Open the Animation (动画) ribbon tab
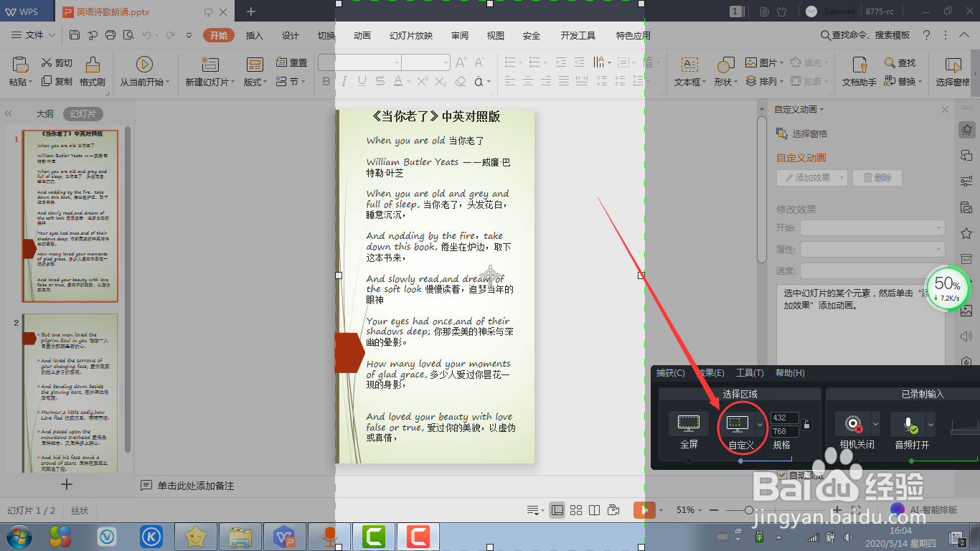This screenshot has height=551, width=980. [x=362, y=35]
